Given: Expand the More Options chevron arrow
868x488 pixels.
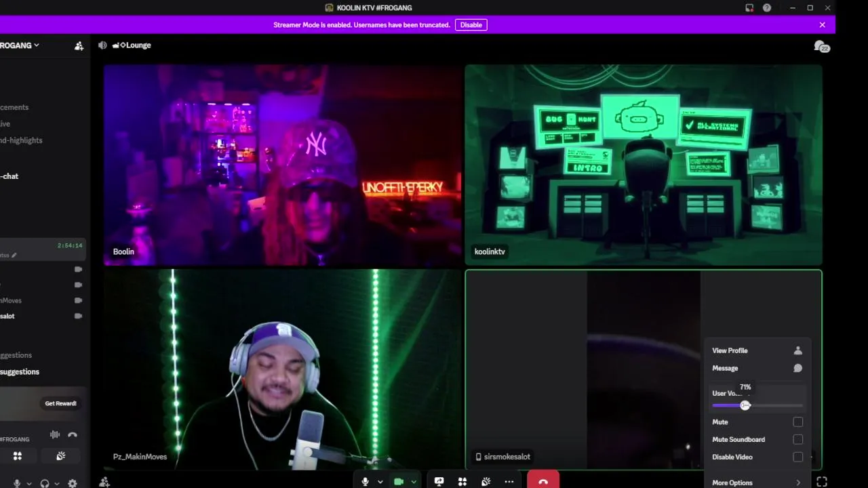Looking at the screenshot, I should 798,483.
